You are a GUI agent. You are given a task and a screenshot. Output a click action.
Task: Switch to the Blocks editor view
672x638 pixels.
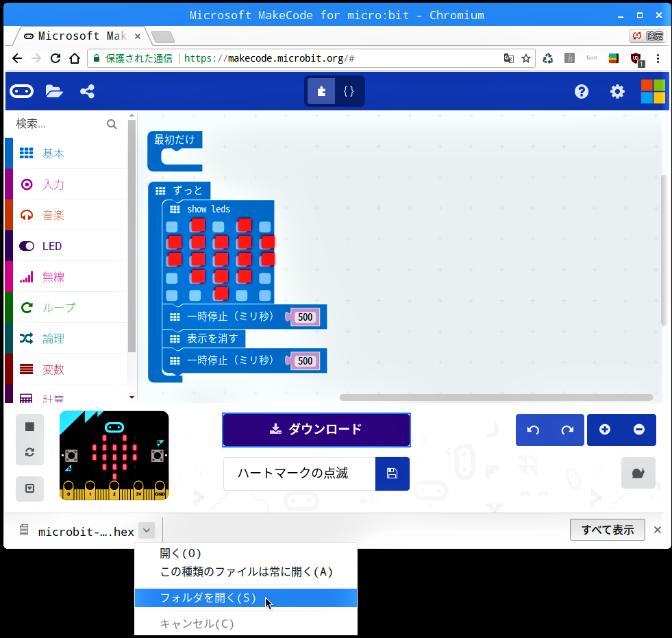pos(321,91)
